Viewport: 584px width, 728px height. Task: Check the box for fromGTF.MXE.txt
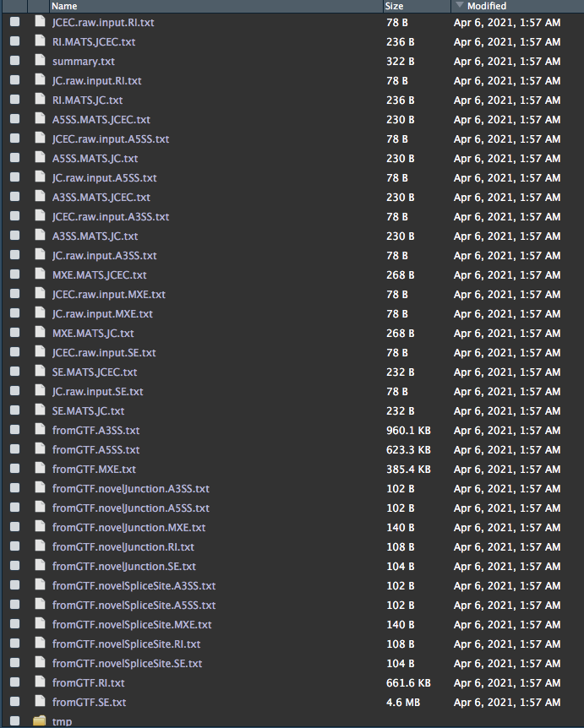[x=14, y=469]
